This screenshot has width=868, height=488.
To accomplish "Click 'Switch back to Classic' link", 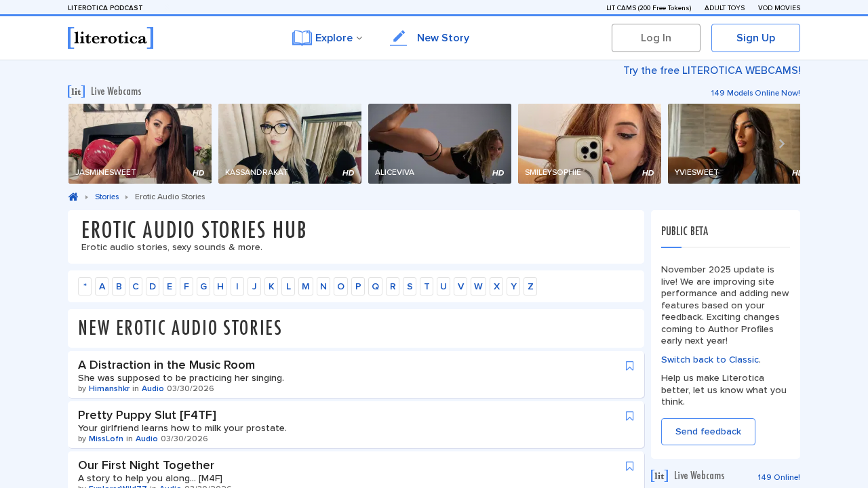I will (710, 360).
